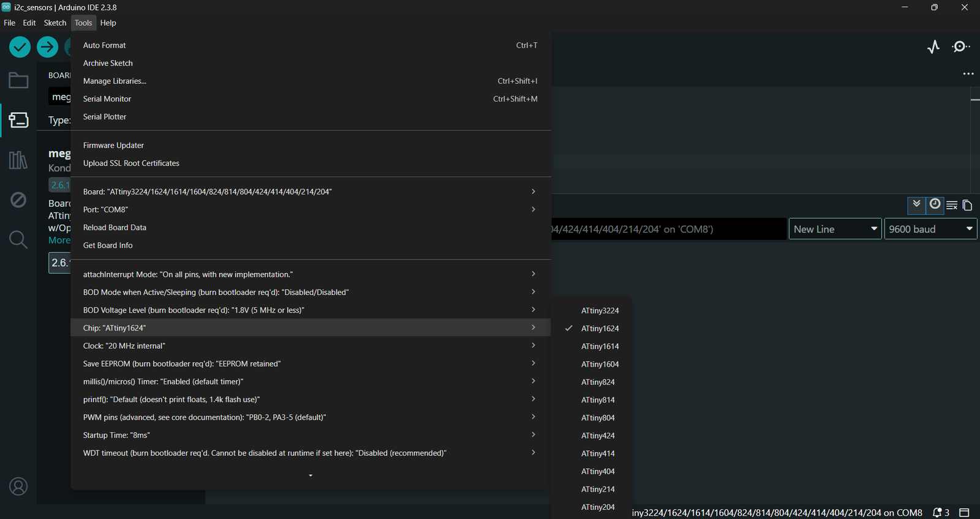Open the New Line ending dropdown
Image resolution: width=980 pixels, height=519 pixels.
pyautogui.click(x=835, y=229)
